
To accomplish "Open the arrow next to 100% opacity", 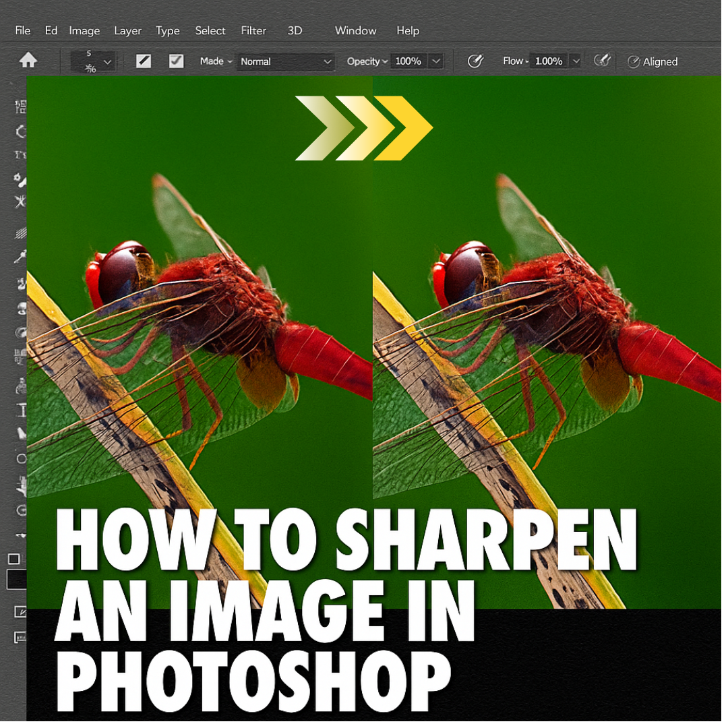I will pyautogui.click(x=436, y=61).
